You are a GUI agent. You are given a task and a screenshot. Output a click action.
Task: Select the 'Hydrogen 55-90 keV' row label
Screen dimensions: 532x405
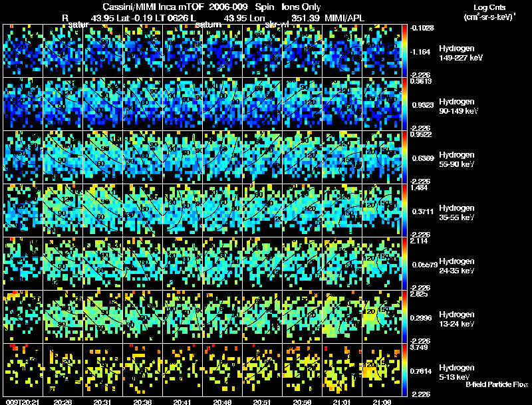(457, 160)
